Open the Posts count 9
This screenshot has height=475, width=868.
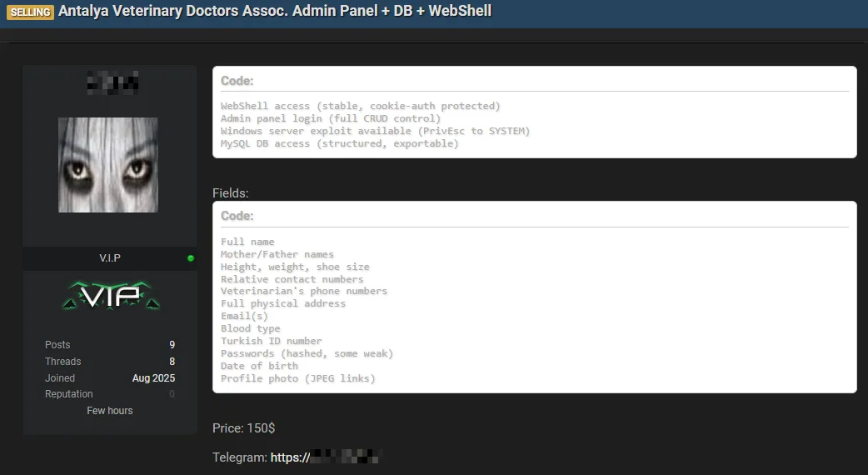(x=172, y=345)
